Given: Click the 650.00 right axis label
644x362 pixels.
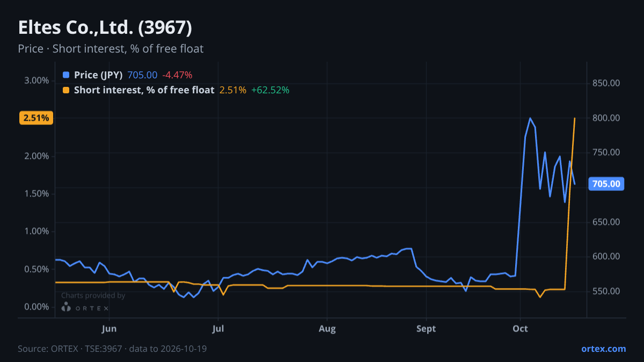Looking at the screenshot, I should coord(606,221).
